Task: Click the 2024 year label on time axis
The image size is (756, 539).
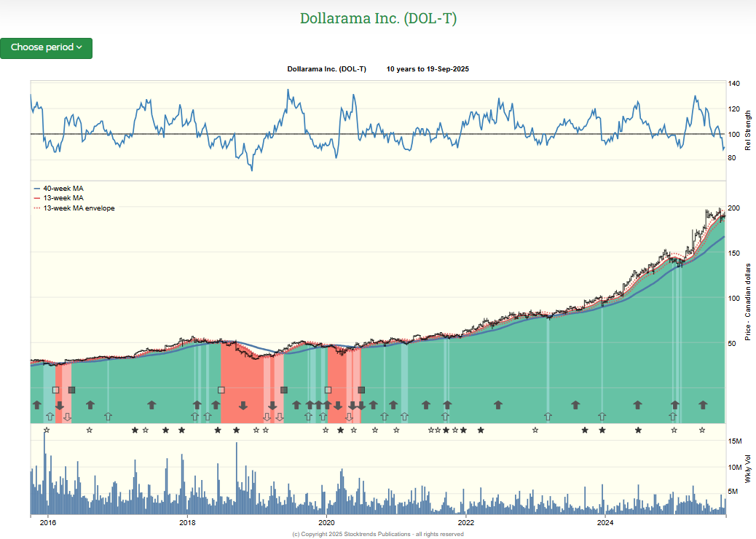Action: click(605, 522)
